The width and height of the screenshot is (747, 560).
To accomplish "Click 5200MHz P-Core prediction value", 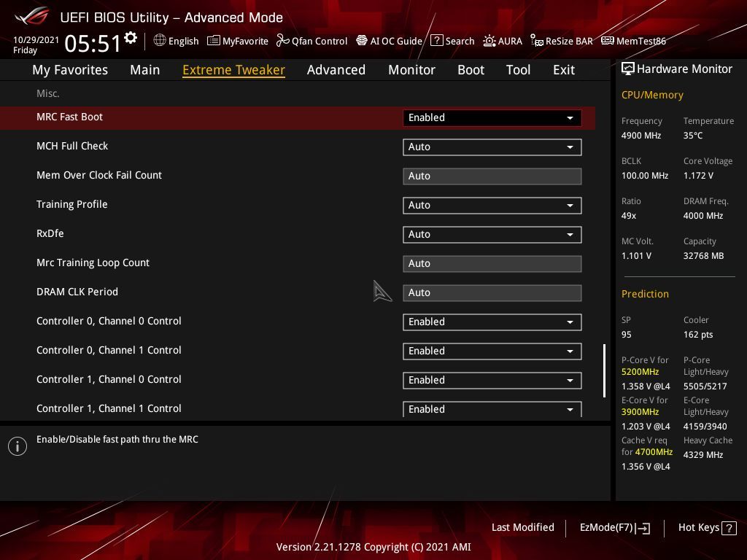I will (640, 372).
